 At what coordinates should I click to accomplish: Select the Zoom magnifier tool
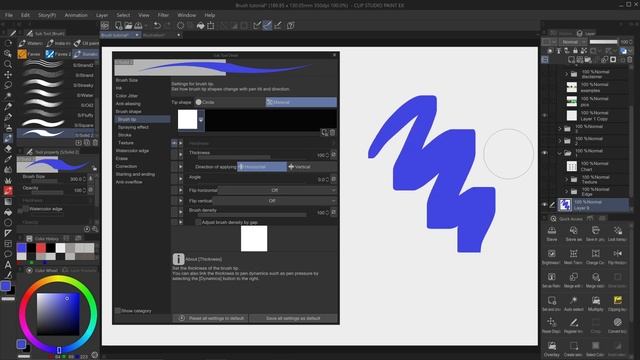7,64
